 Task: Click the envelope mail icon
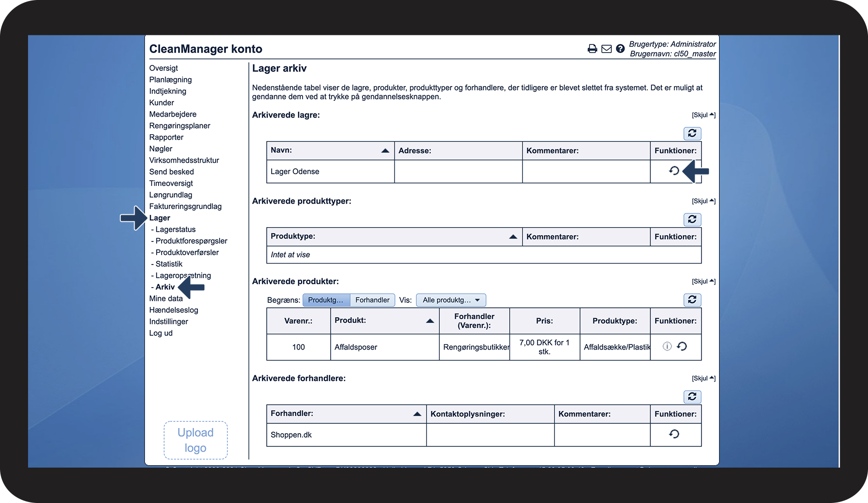(x=606, y=49)
